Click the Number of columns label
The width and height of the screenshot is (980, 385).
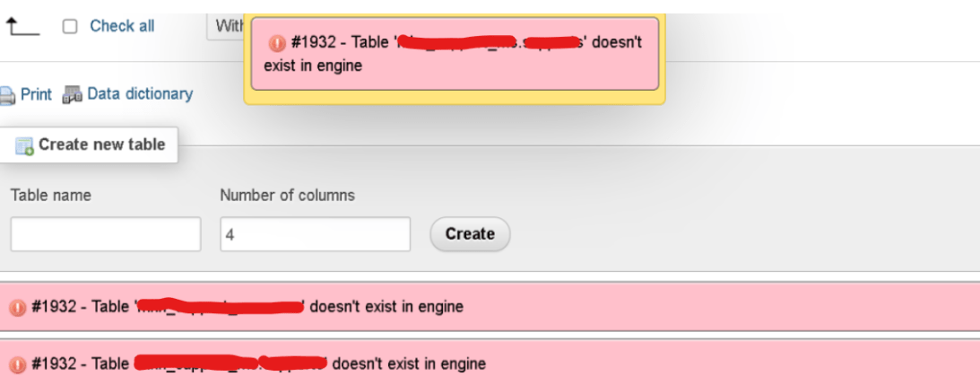pos(288,196)
